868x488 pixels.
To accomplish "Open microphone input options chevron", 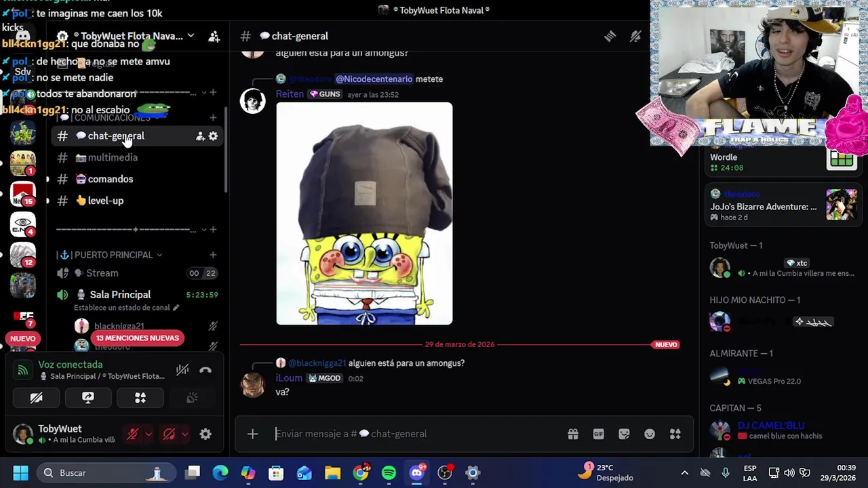I will (x=148, y=434).
